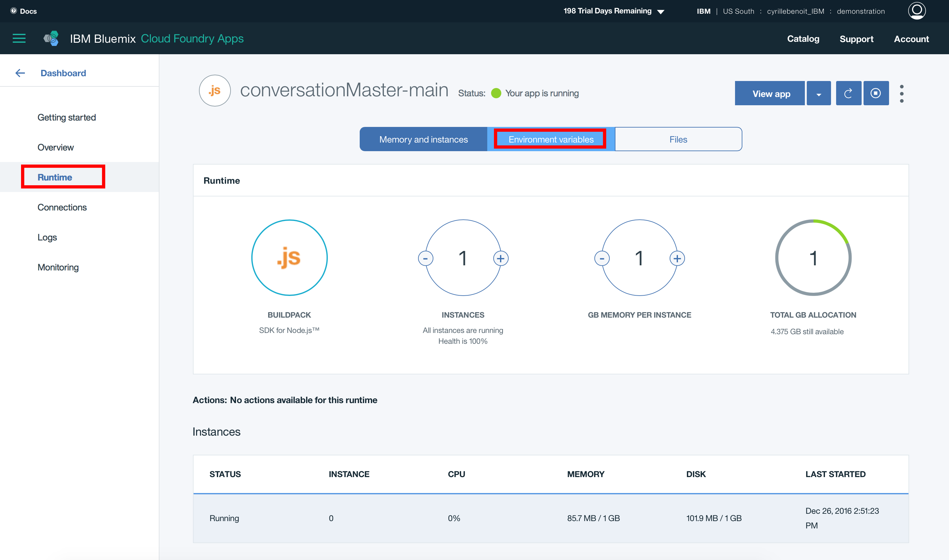Select the Running instance row
The width and height of the screenshot is (949, 560).
[550, 518]
